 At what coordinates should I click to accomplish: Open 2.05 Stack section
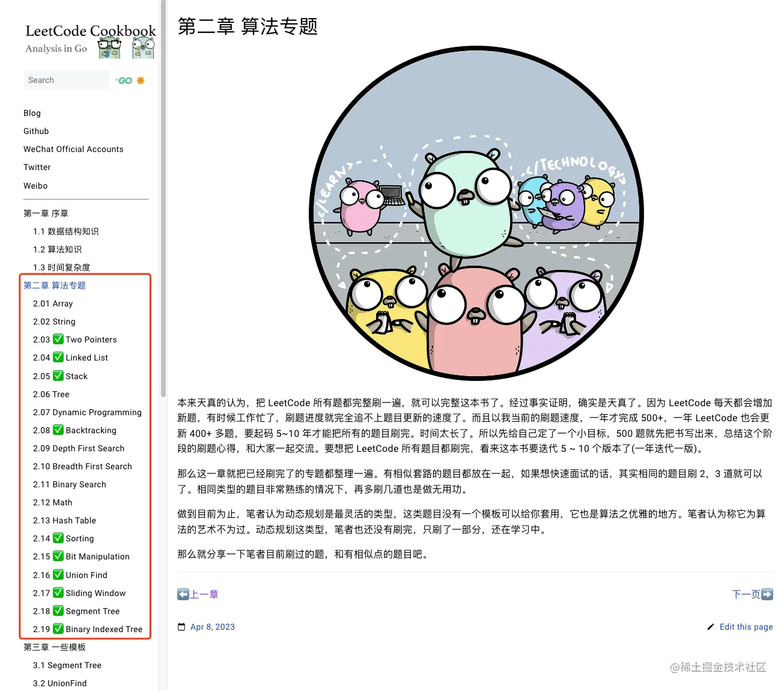[60, 376]
